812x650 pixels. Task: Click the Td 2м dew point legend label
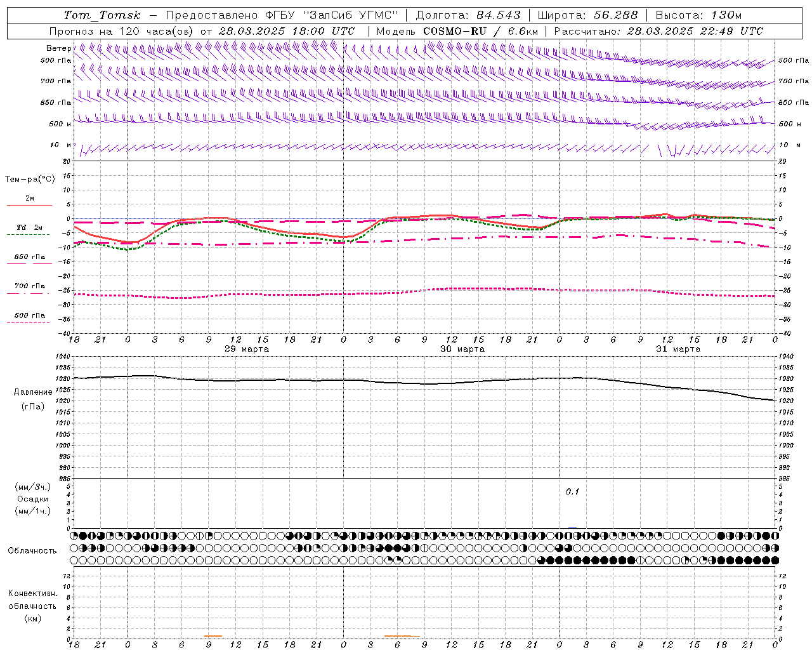click(30, 227)
